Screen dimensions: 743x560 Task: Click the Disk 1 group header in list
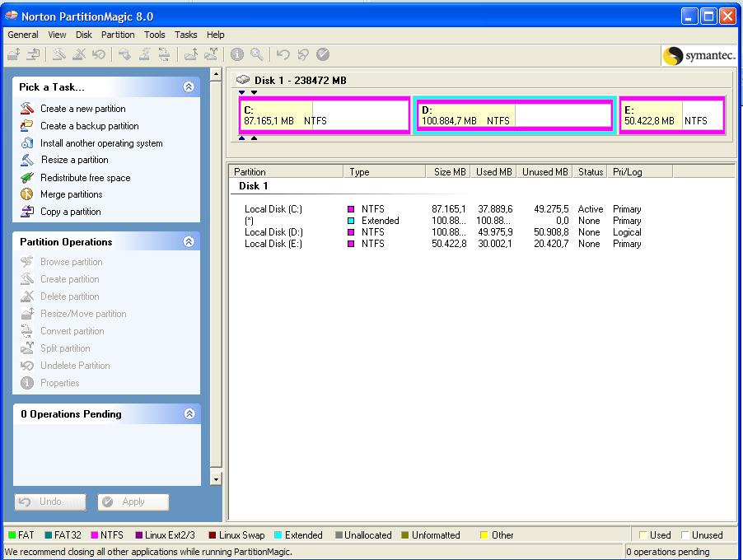pyautogui.click(x=254, y=186)
